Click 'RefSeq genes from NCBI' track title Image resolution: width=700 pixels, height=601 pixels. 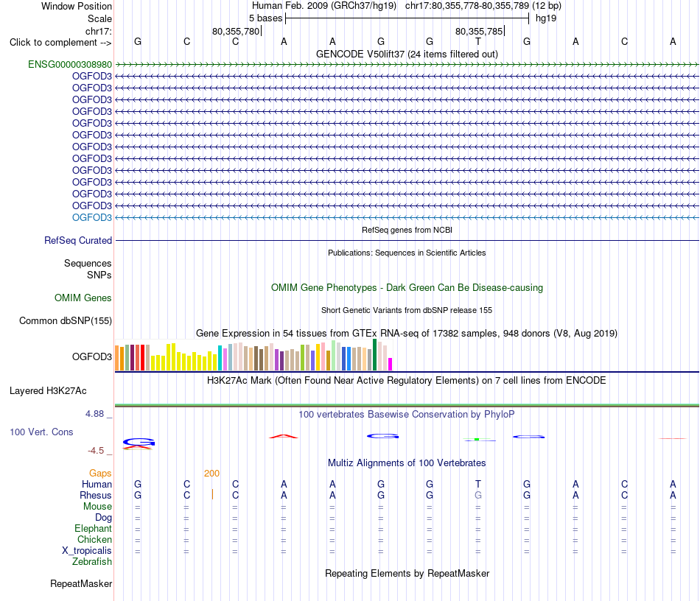[407, 230]
